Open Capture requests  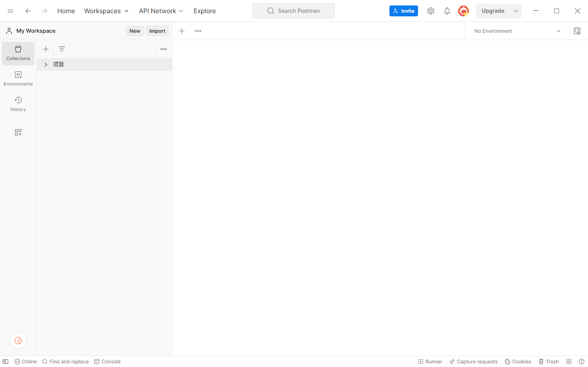tap(473, 362)
